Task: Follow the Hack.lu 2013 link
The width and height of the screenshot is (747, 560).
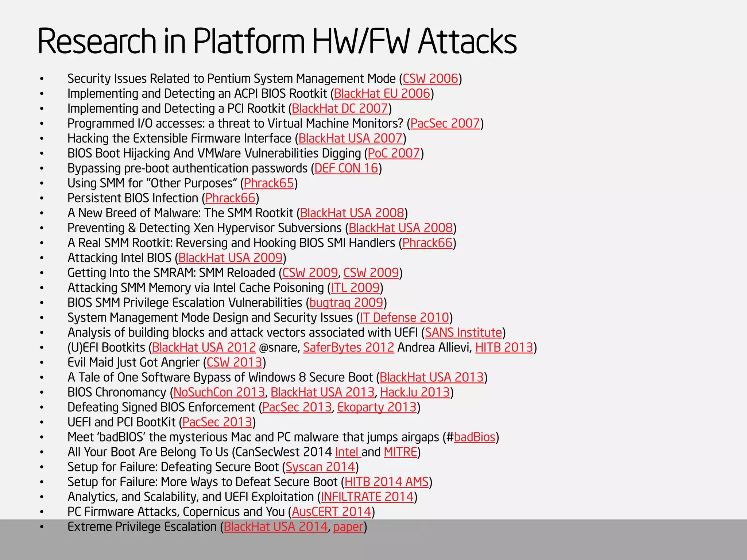Action: (415, 393)
